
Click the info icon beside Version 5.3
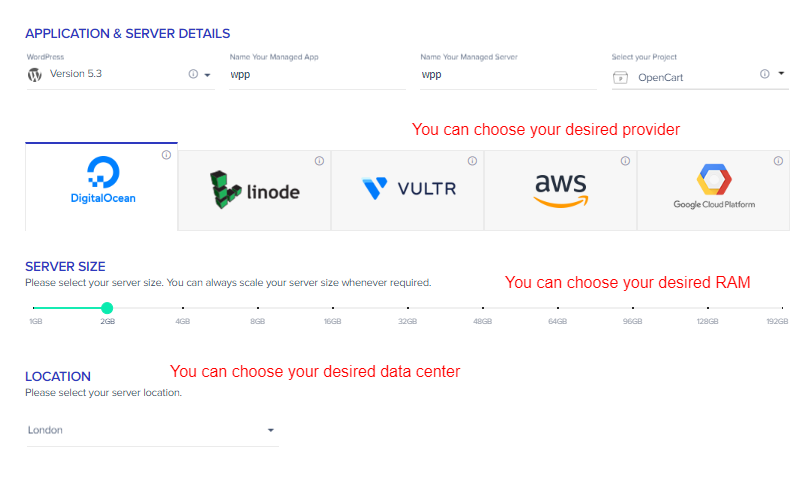tap(193, 74)
